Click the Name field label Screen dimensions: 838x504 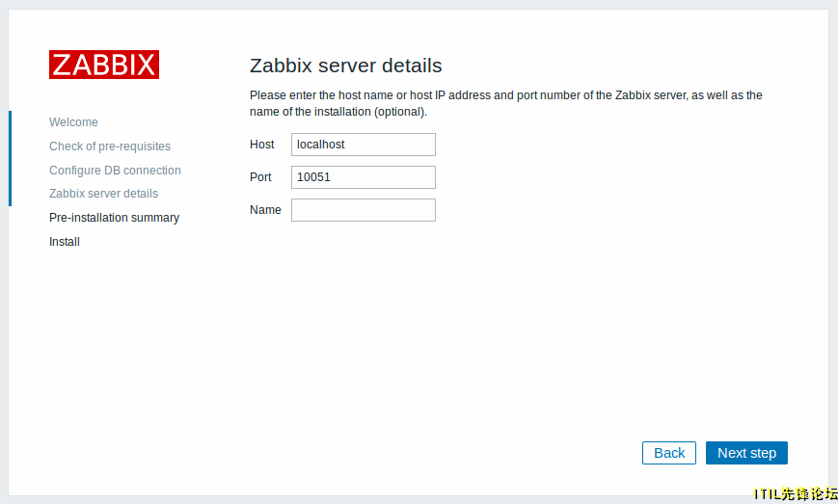point(265,210)
